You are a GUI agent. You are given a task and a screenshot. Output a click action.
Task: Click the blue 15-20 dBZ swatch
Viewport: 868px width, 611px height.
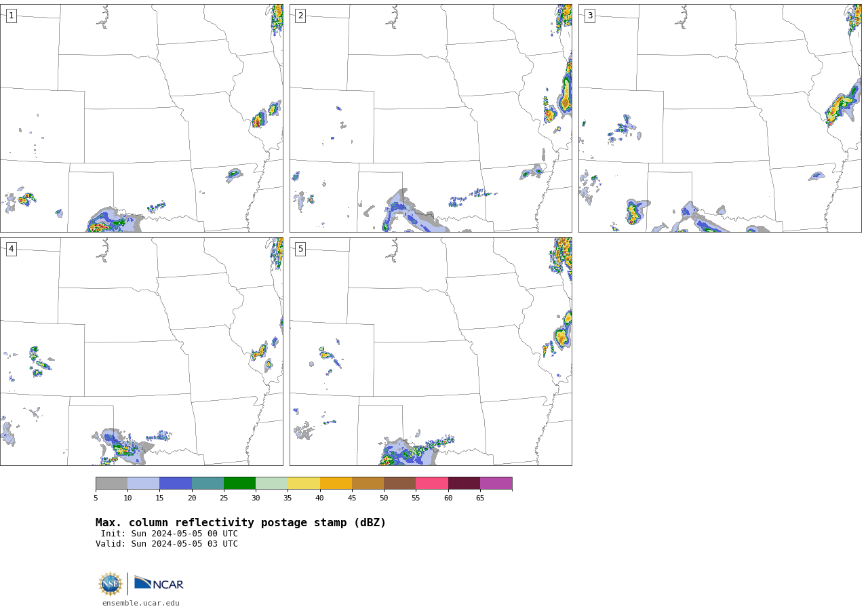(x=176, y=484)
